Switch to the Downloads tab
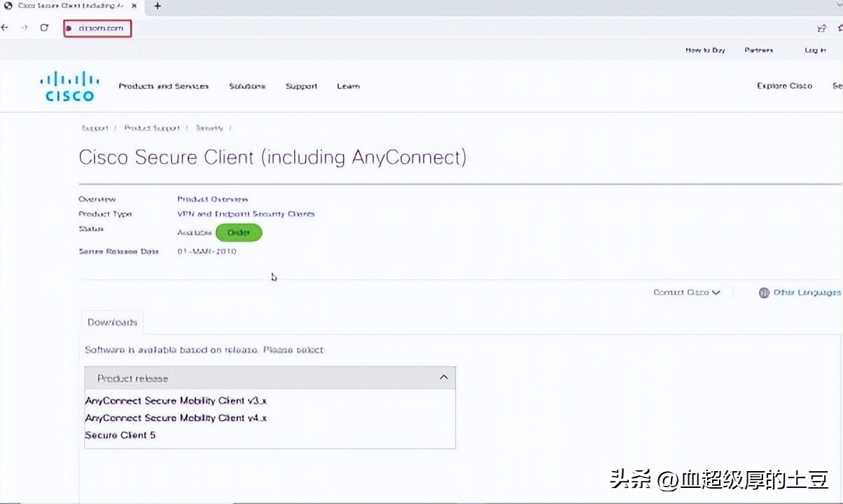The image size is (843, 504). coord(112,322)
